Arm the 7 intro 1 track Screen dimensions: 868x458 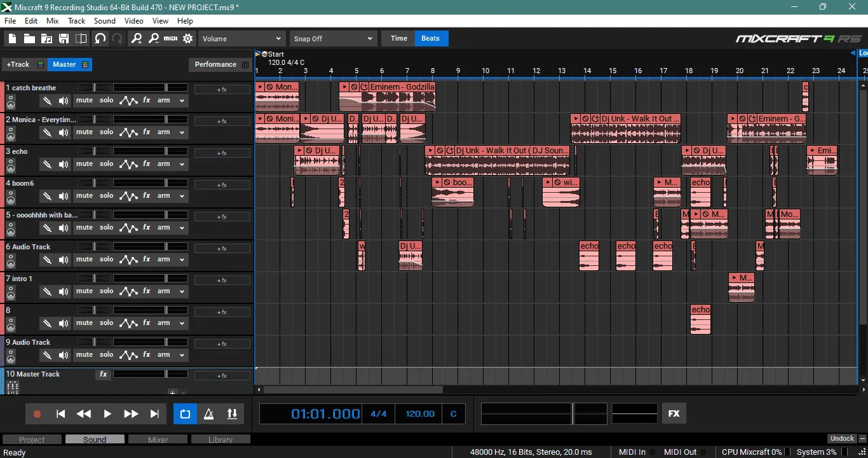click(164, 291)
